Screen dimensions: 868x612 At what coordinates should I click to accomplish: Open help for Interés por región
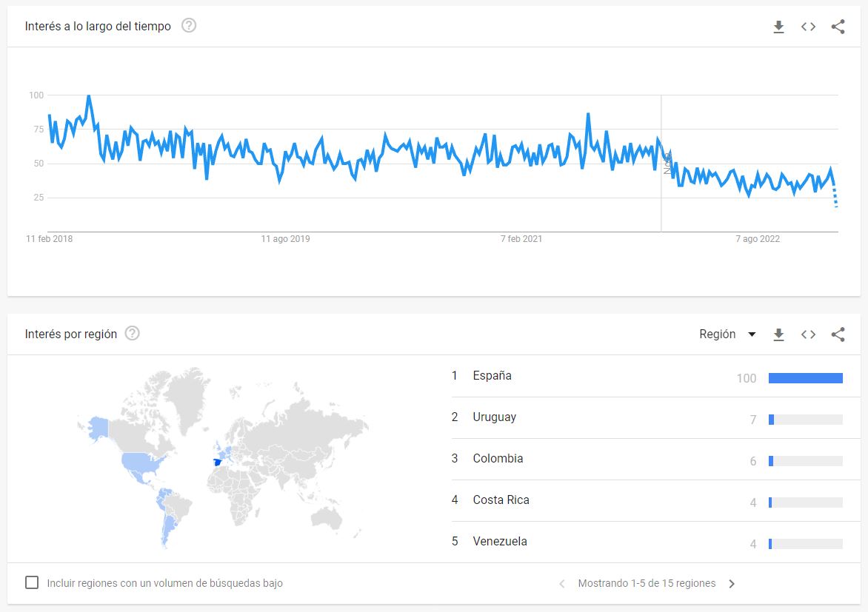132,334
